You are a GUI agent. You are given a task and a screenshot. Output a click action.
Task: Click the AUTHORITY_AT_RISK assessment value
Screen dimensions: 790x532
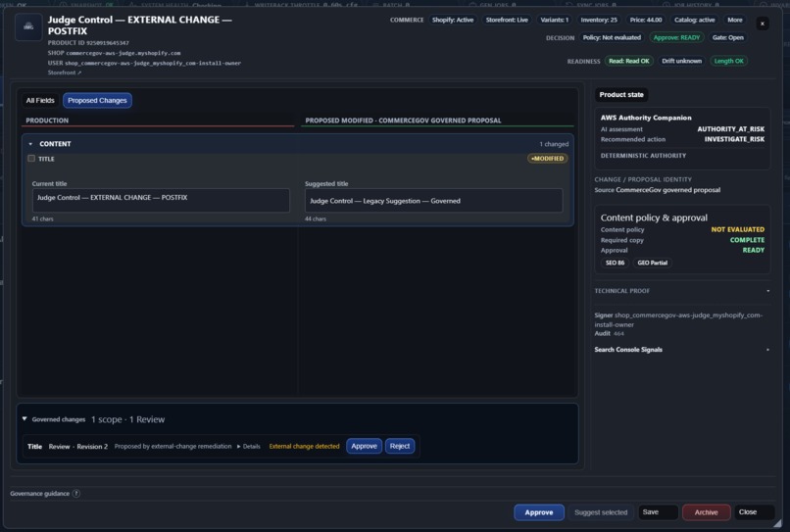730,129
